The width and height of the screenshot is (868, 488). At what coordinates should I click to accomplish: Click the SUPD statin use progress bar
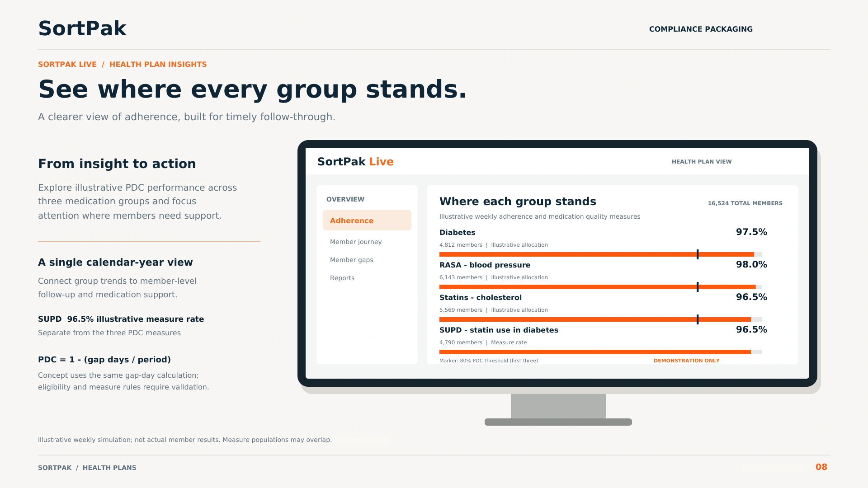point(601,352)
